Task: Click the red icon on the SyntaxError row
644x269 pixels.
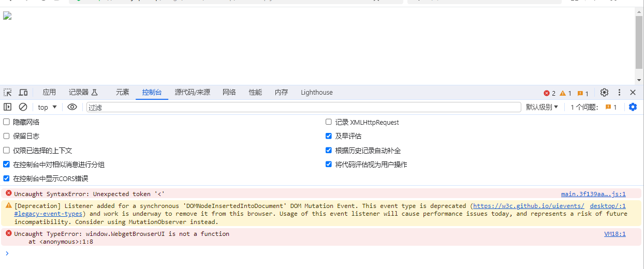Action: 8,193
